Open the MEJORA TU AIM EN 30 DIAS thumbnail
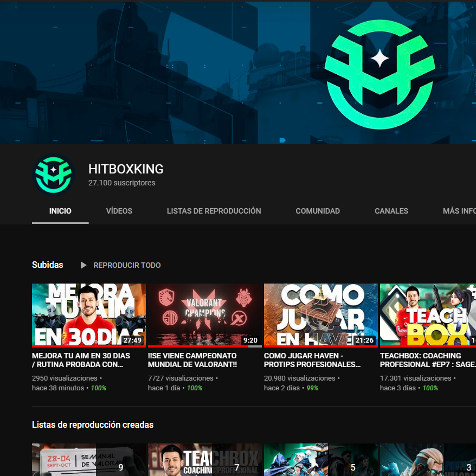 pos(89,315)
